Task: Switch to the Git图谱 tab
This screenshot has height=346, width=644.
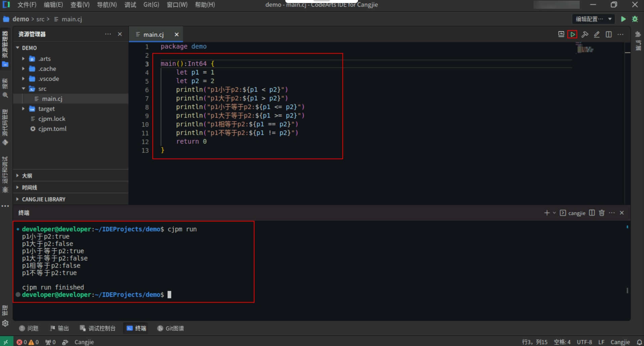Action: (x=171, y=328)
